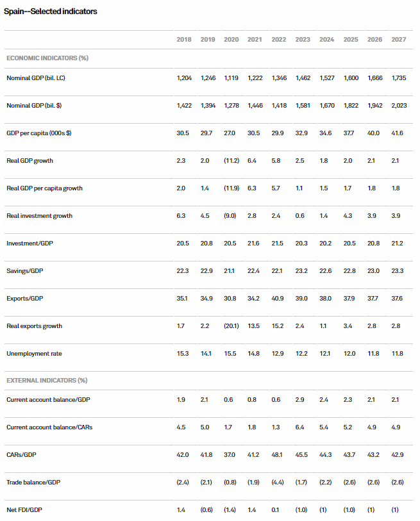Click the 'Savings/GDP' row label
Image resolution: width=420 pixels, height=521 pixels.
[x=24, y=271]
